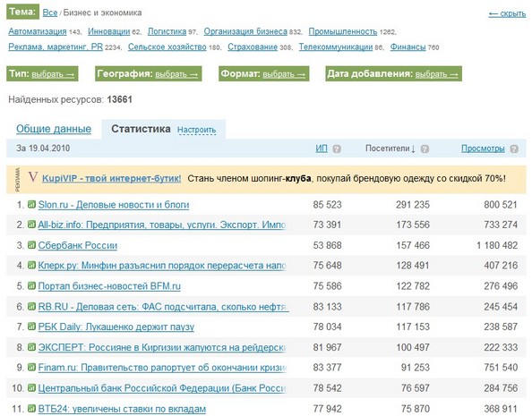The image size is (532, 416).
Task: Click the Тема label
Action: tap(22, 12)
